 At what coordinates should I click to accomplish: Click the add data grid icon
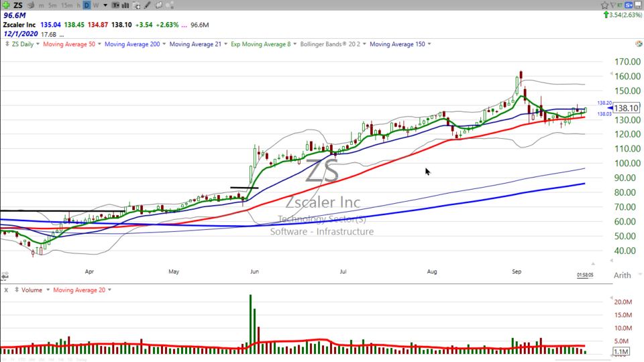136,5
